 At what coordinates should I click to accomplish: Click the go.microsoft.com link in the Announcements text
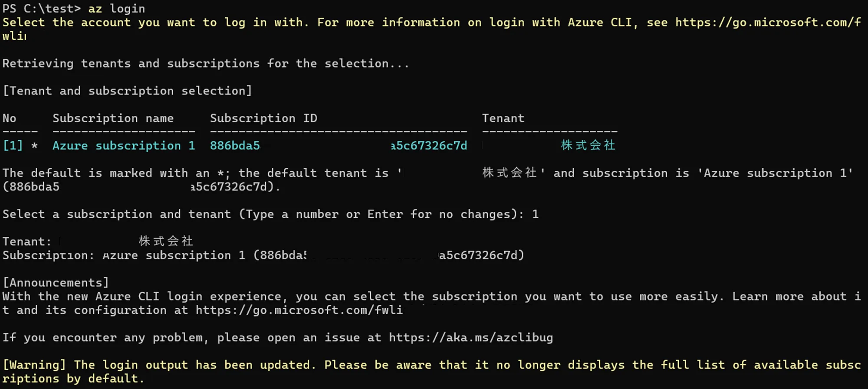[299, 310]
